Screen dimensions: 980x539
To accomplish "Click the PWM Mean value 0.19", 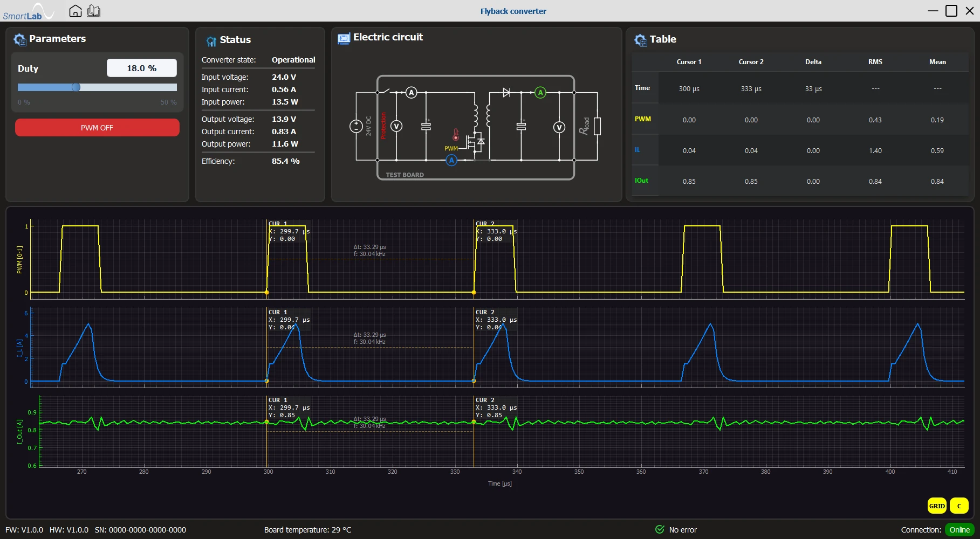I will point(937,120).
